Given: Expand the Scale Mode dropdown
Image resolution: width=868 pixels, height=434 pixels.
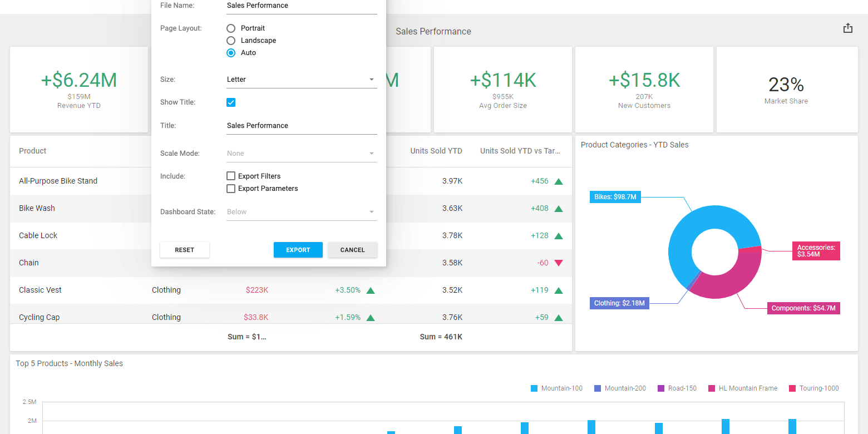Looking at the screenshot, I should (x=302, y=154).
